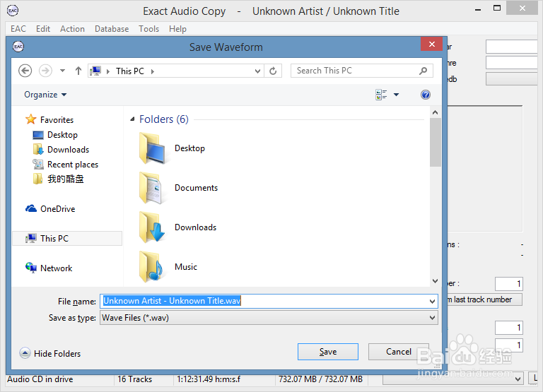The height and width of the screenshot is (392, 543).
Task: Open recent locations dropdown arrow
Action: click(x=62, y=71)
